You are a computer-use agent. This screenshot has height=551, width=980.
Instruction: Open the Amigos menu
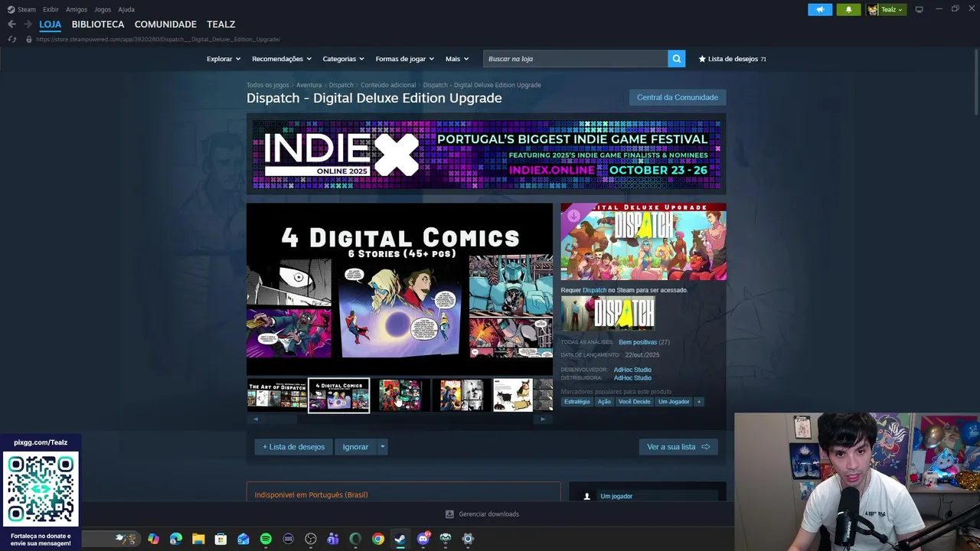77,9
